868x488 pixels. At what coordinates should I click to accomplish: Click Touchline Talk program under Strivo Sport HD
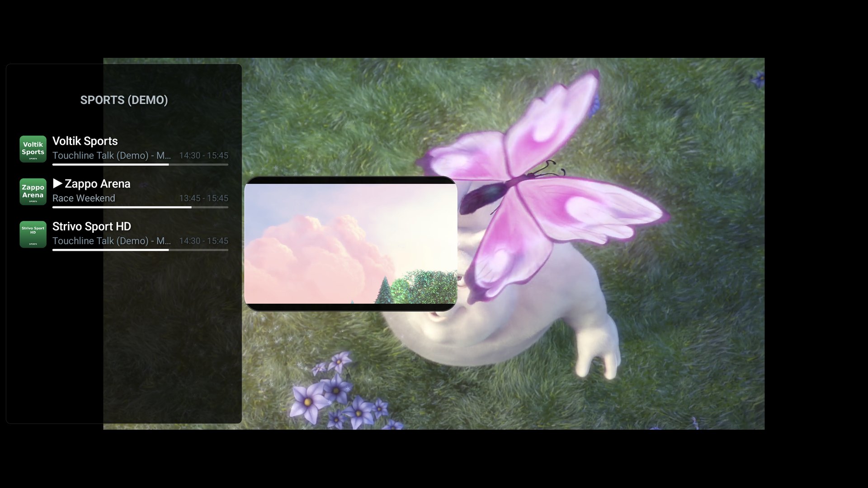pos(112,241)
